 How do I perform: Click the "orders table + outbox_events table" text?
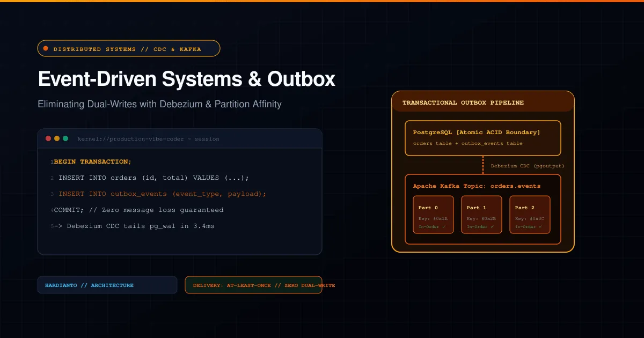pyautogui.click(x=468, y=143)
